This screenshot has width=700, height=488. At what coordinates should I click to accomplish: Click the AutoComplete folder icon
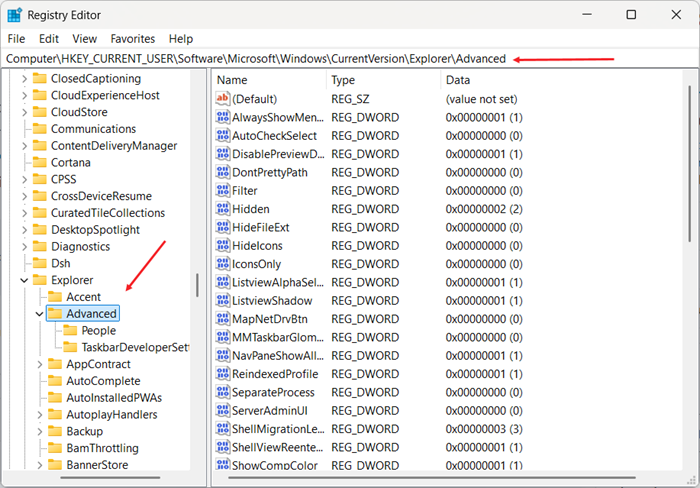click(55, 381)
